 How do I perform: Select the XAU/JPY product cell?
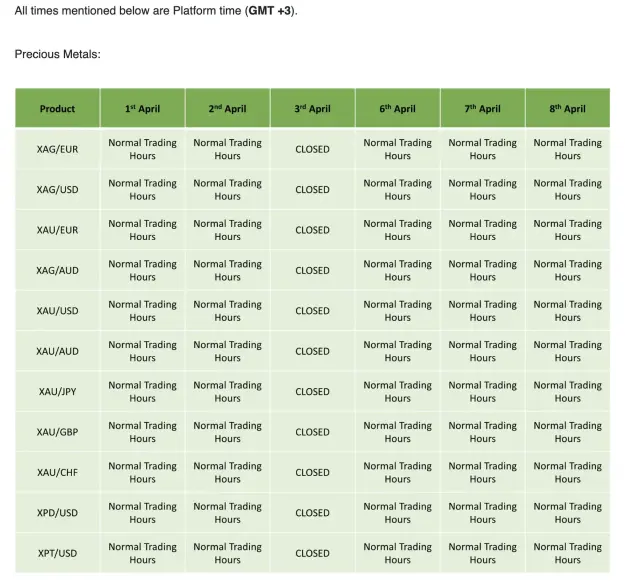57,391
